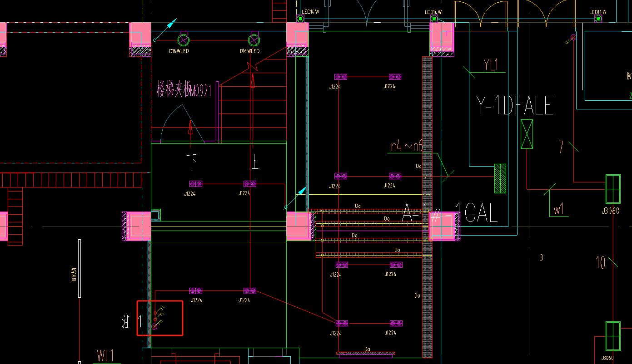Select the green window symbol above J3060
Image resolution: width=632 pixels, height=364 pixels.
point(613,189)
